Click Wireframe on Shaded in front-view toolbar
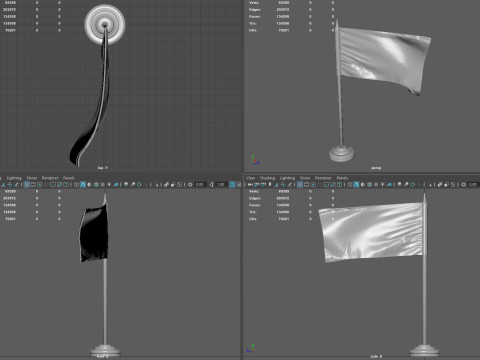Image resolution: width=480 pixels, height=360 pixels. [x=96, y=184]
